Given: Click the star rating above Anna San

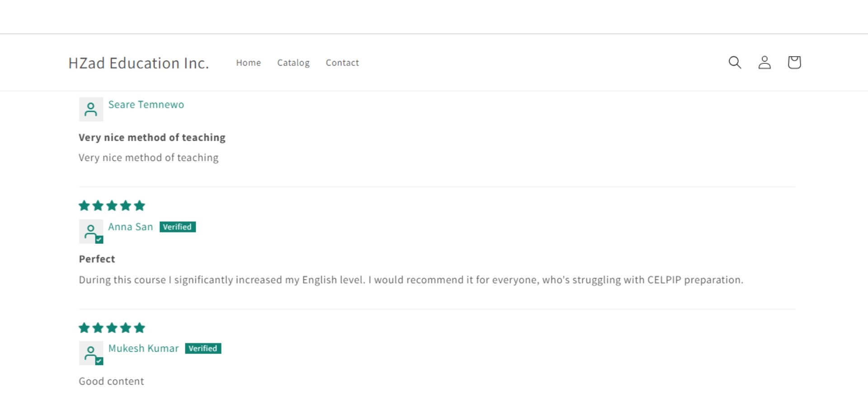Looking at the screenshot, I should click(x=112, y=206).
